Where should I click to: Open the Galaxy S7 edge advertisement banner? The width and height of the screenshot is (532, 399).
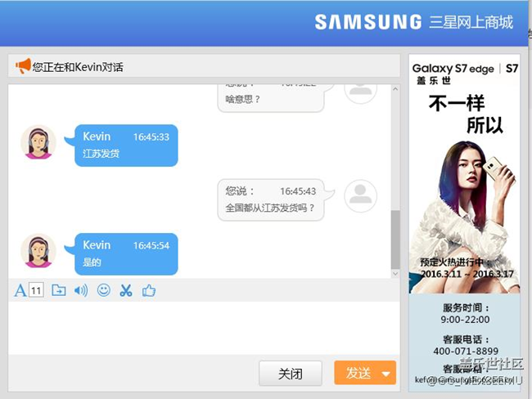pos(464,172)
